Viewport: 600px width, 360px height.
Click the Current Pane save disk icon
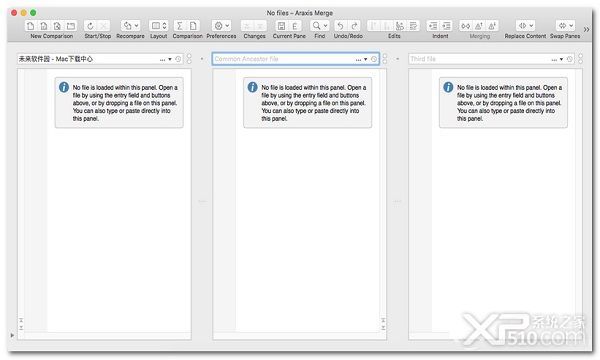(x=282, y=26)
